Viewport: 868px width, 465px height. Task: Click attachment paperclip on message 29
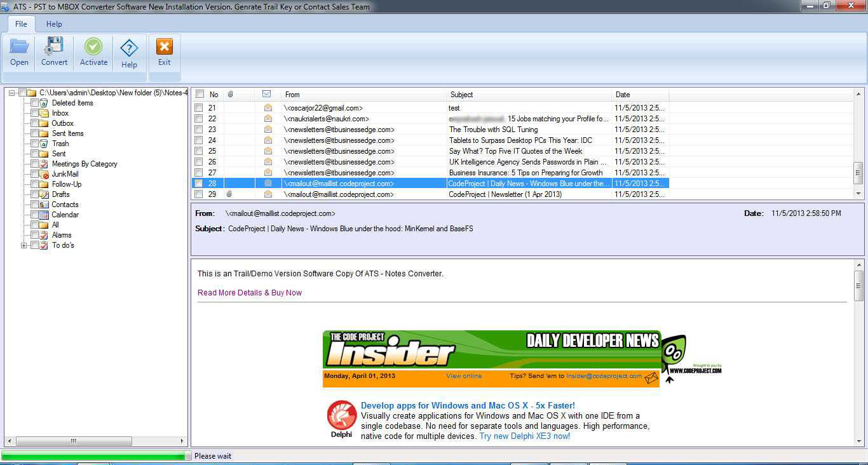[x=229, y=194]
